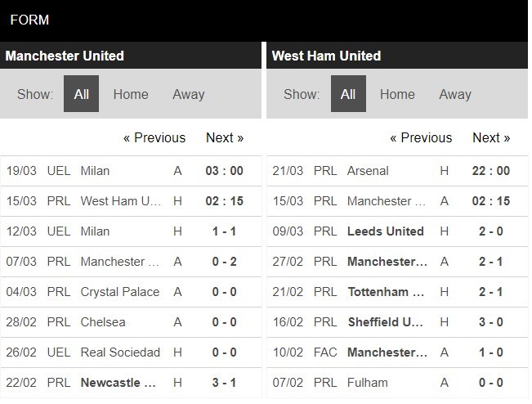The width and height of the screenshot is (532, 404).
Task: Load Next Manchester United matches
Action: coord(225,137)
